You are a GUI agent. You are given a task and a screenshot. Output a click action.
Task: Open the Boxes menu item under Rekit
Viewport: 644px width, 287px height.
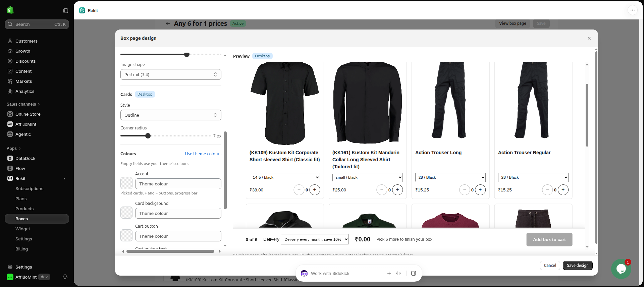[x=37, y=219]
